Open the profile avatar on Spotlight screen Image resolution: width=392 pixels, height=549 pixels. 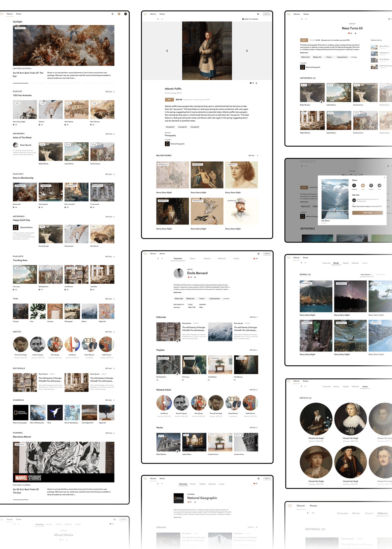point(125,14)
